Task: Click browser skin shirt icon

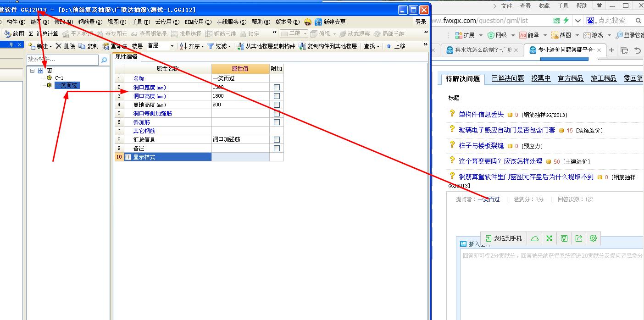Action: point(599,6)
